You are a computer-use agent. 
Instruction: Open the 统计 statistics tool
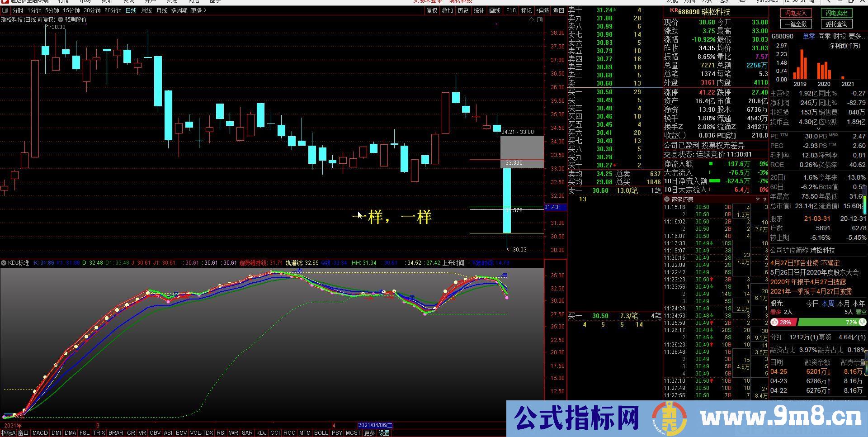click(479, 10)
